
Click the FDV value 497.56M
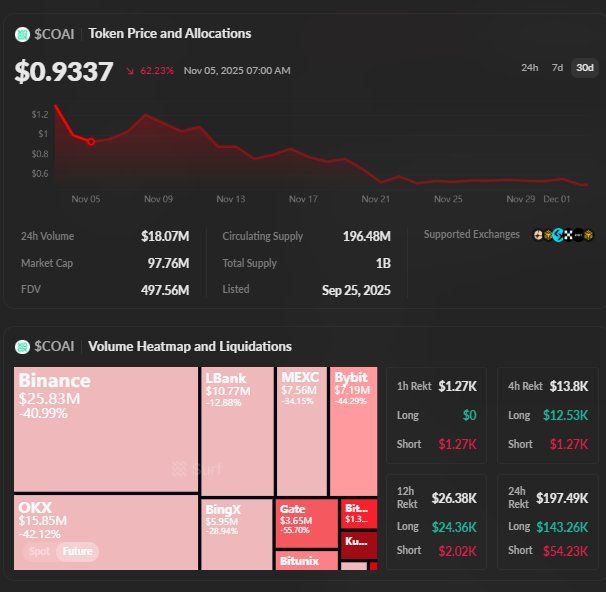click(x=165, y=290)
